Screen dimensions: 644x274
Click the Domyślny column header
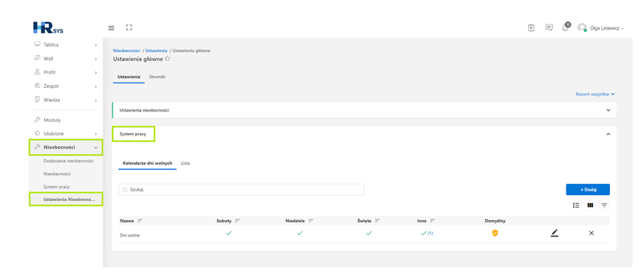click(x=495, y=221)
